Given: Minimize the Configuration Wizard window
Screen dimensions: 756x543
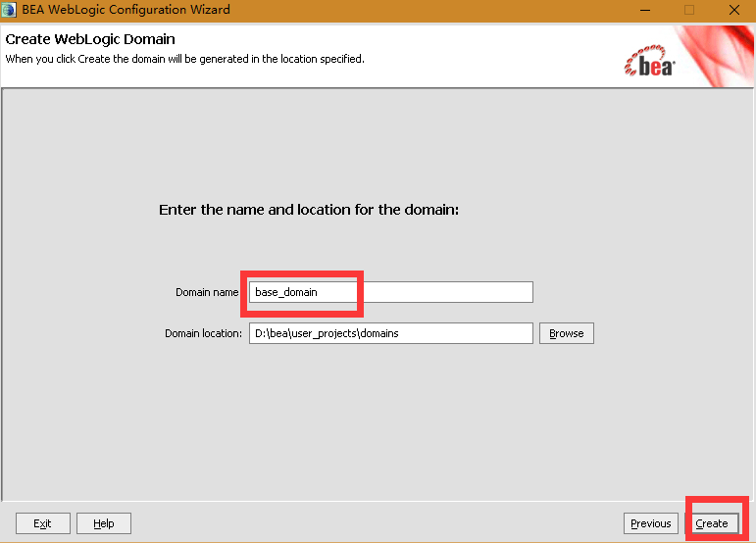Looking at the screenshot, I should 645,10.
